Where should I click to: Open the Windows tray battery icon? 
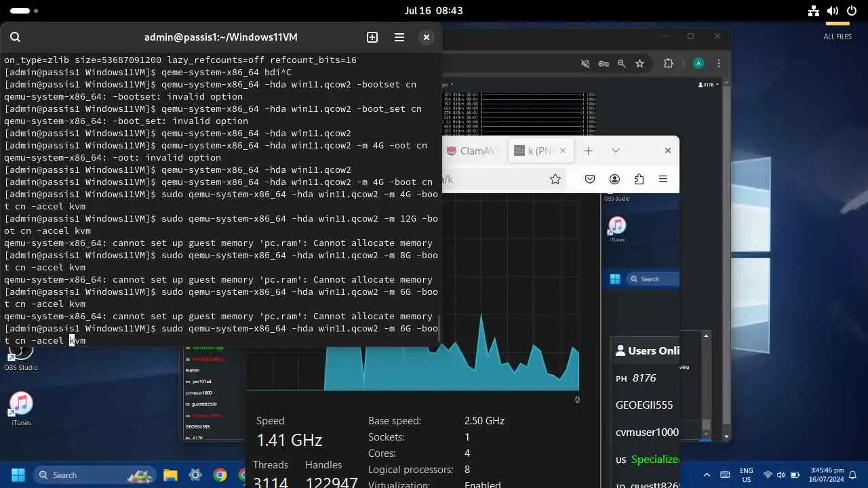793,475
